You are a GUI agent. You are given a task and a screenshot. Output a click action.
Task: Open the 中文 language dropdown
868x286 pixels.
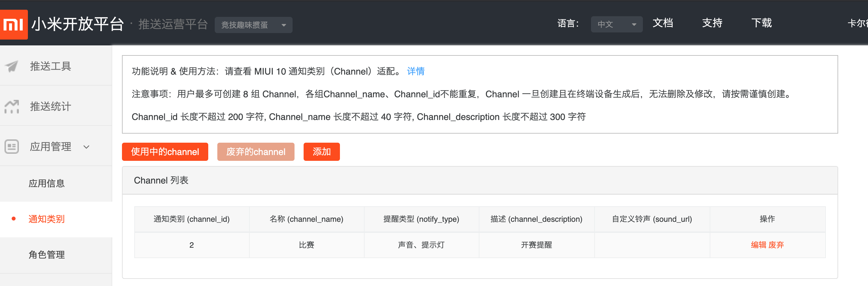pyautogui.click(x=617, y=24)
